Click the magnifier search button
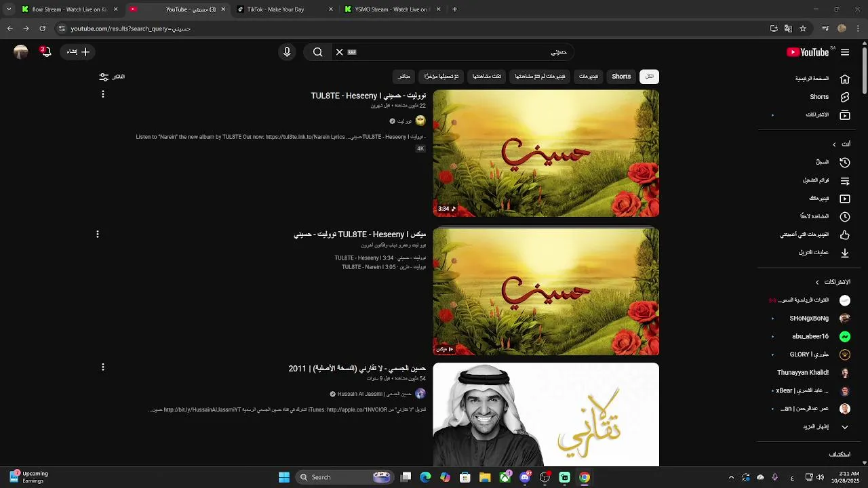 [317, 52]
